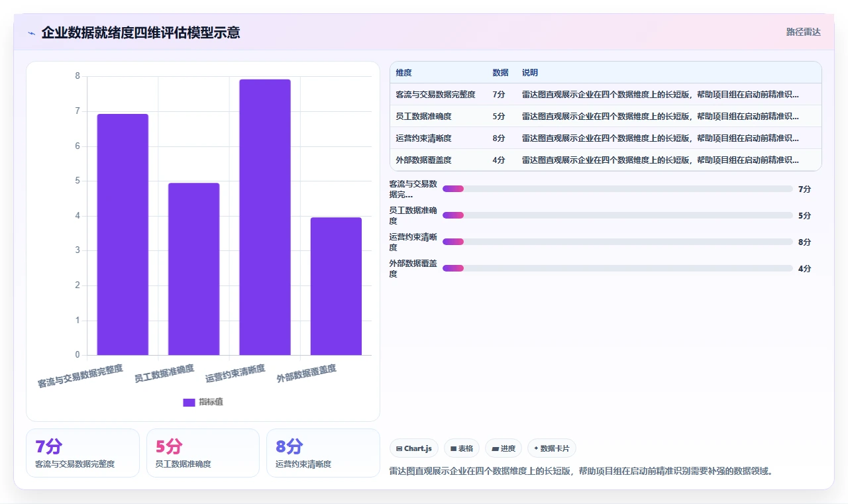Click the 外部数据覆盖度 bar in chart
The width and height of the screenshot is (848, 504).
[x=336, y=286]
